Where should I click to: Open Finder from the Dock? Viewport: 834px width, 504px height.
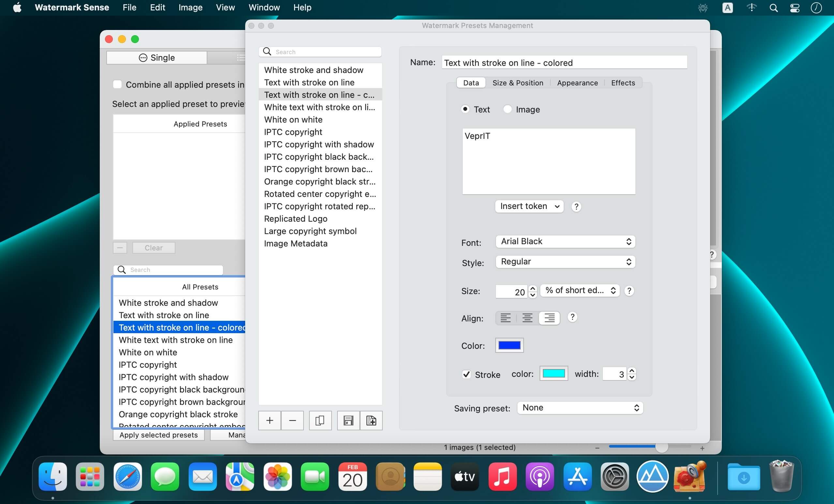click(x=53, y=476)
